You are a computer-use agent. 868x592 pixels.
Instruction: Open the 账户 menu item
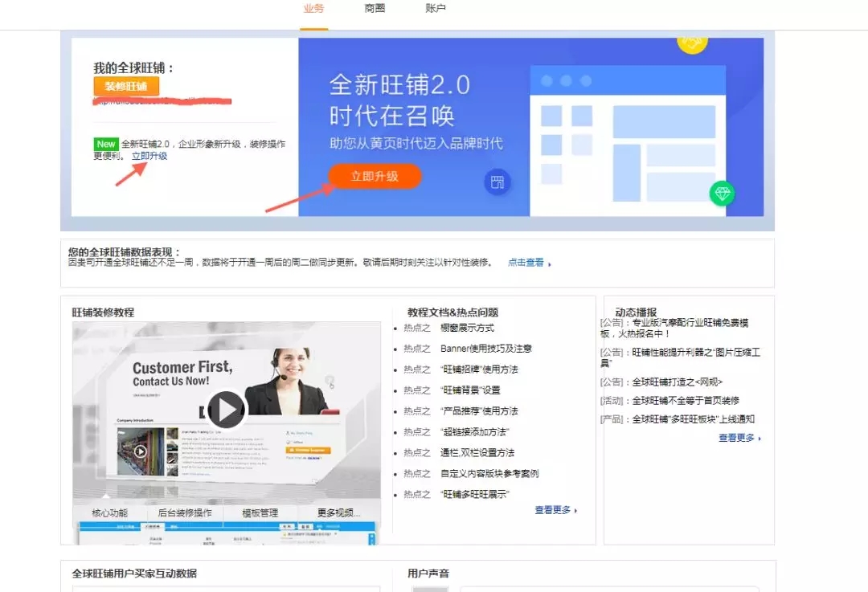click(x=435, y=10)
